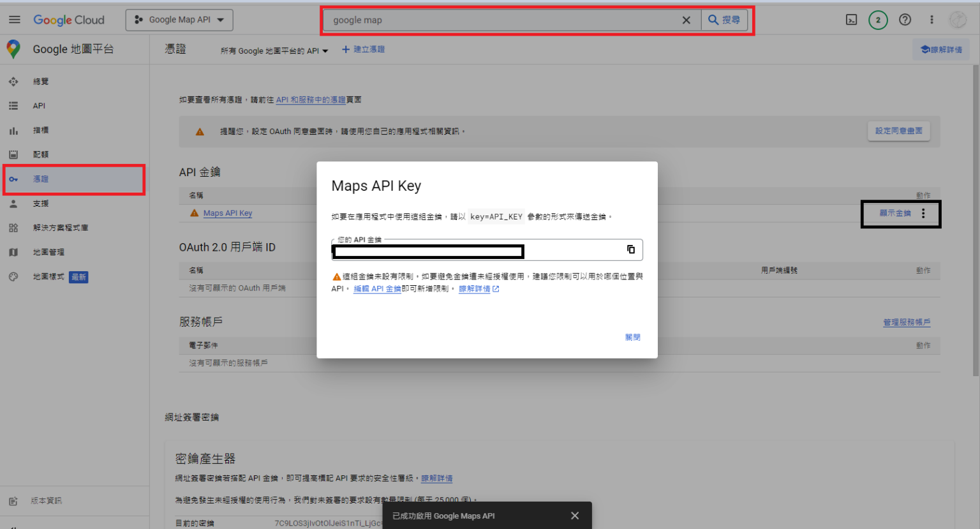980x529 pixels.
Task: Open the notifications icon showing 2
Action: click(x=878, y=20)
